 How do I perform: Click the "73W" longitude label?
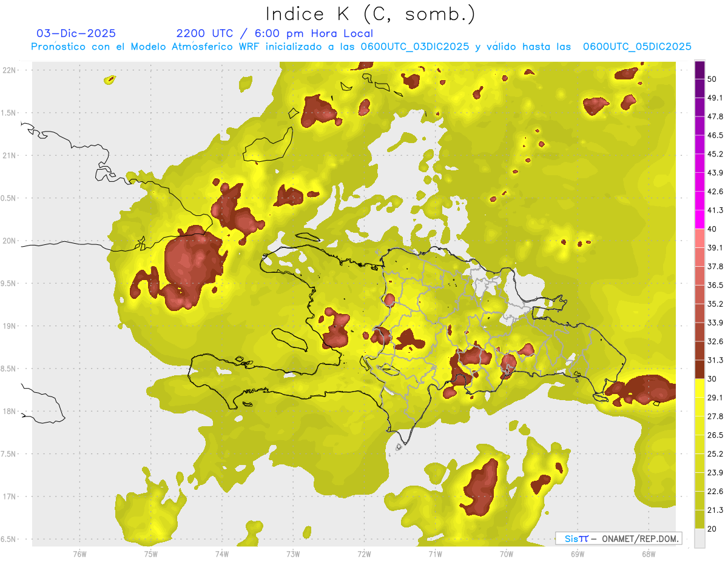[x=293, y=554]
